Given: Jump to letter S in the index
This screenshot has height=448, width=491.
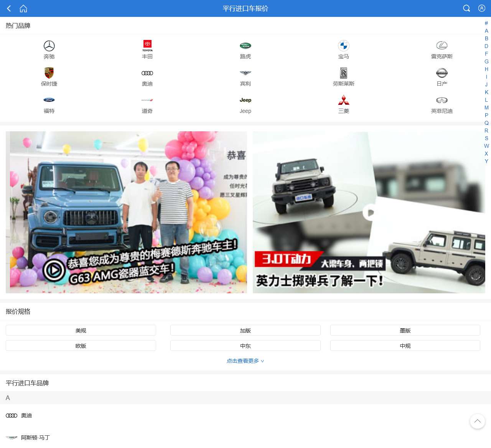Looking at the screenshot, I should click(486, 138).
